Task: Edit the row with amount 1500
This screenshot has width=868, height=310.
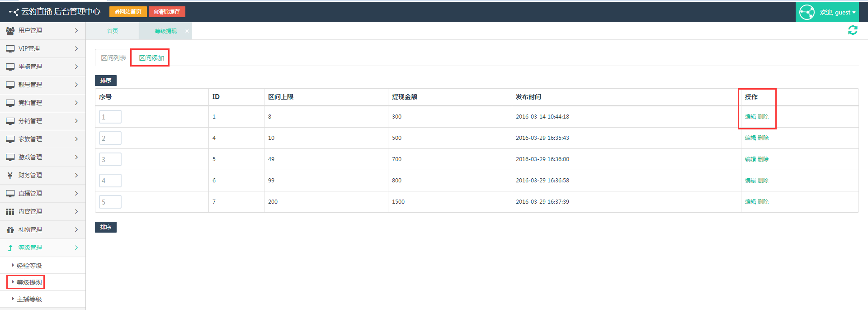Action: [750, 202]
